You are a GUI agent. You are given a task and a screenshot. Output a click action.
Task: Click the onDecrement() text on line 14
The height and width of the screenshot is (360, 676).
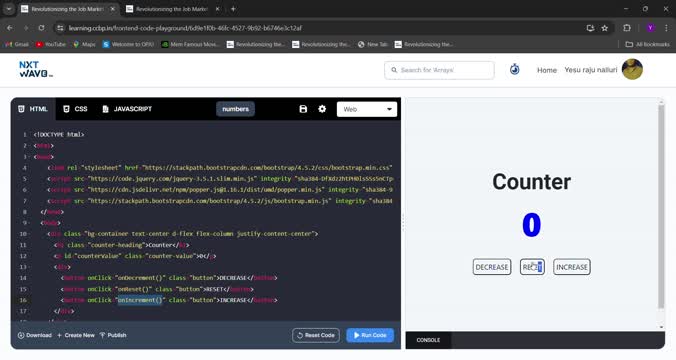point(140,278)
